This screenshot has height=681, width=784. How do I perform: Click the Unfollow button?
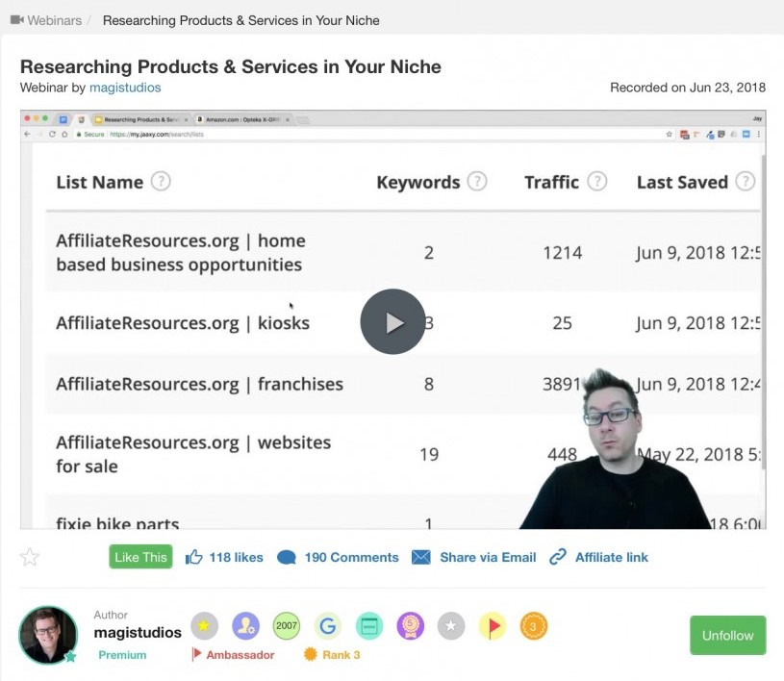coord(727,635)
